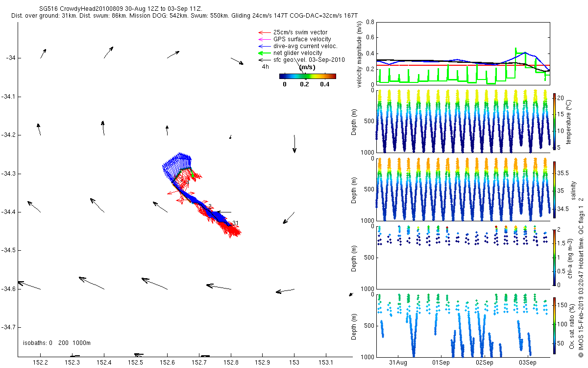
Task: Click the horizontal velocity (m/s) color bar
Action: tap(308, 76)
